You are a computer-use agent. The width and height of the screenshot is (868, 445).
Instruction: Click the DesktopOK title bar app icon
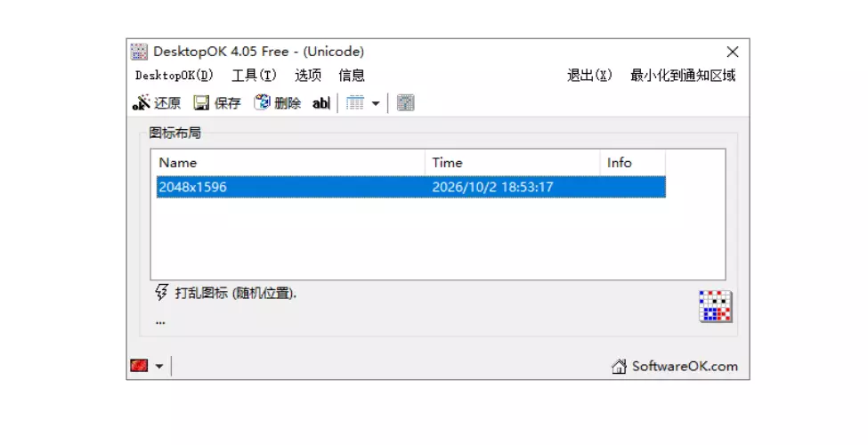(x=140, y=52)
